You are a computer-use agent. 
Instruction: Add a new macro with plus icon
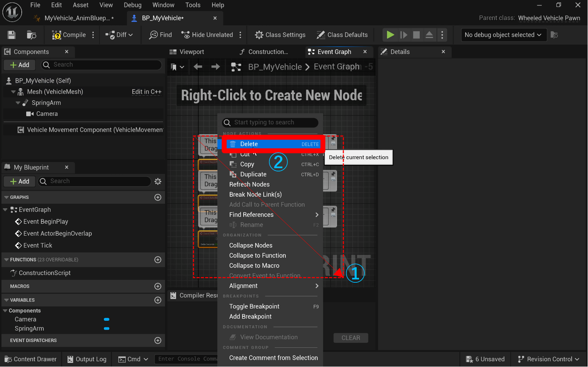158,286
